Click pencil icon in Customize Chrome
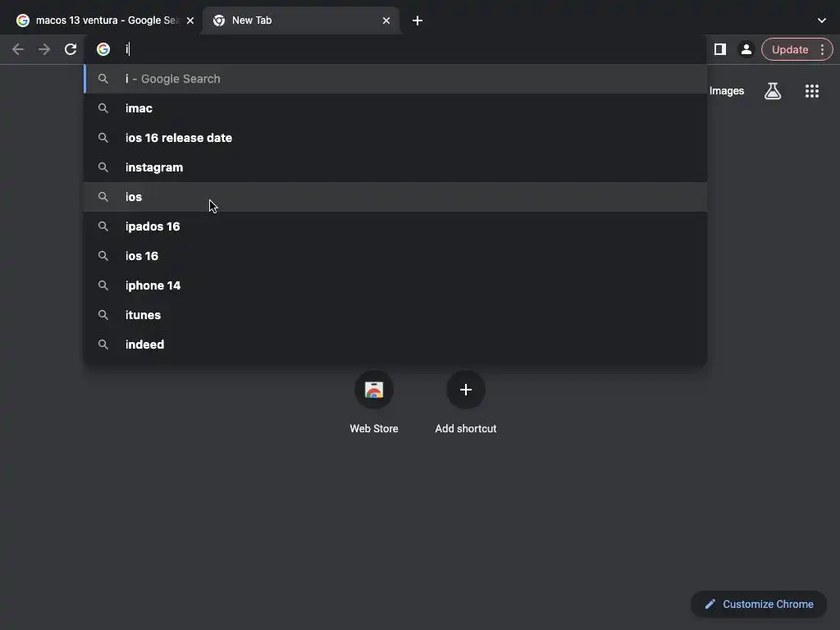This screenshot has height=630, width=840. pos(710,605)
